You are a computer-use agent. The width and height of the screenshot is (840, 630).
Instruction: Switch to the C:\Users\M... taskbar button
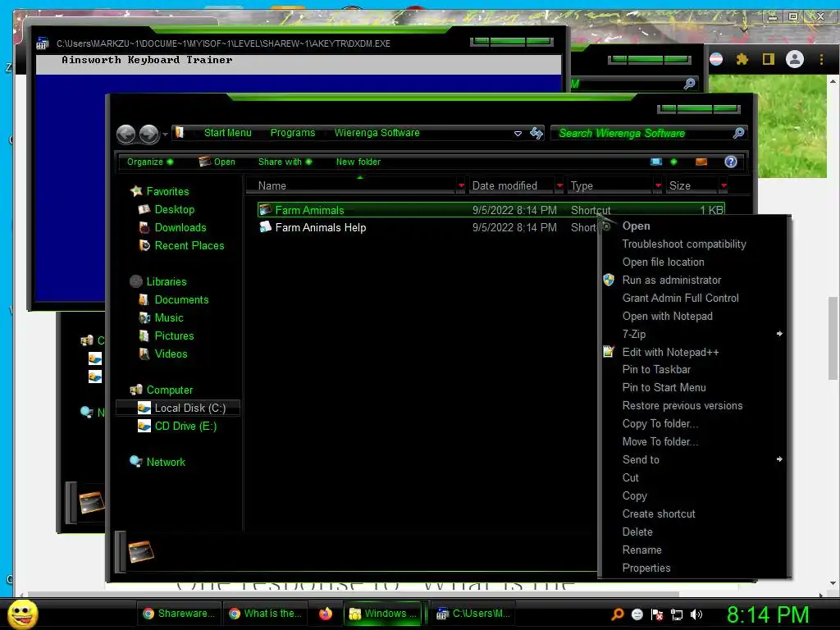click(473, 614)
